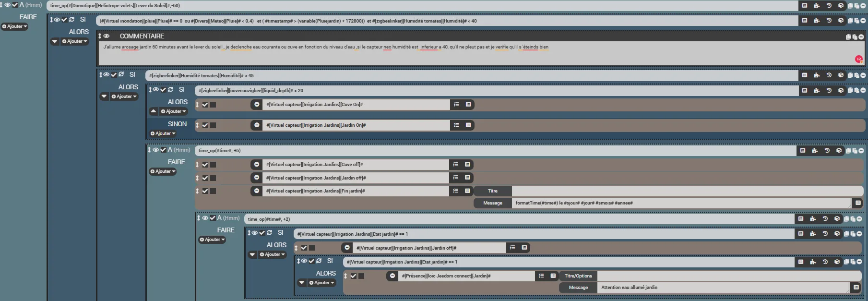Open the Ajouter dropdown under the top FAIRE
The height and width of the screenshot is (301, 868).
[x=15, y=26]
